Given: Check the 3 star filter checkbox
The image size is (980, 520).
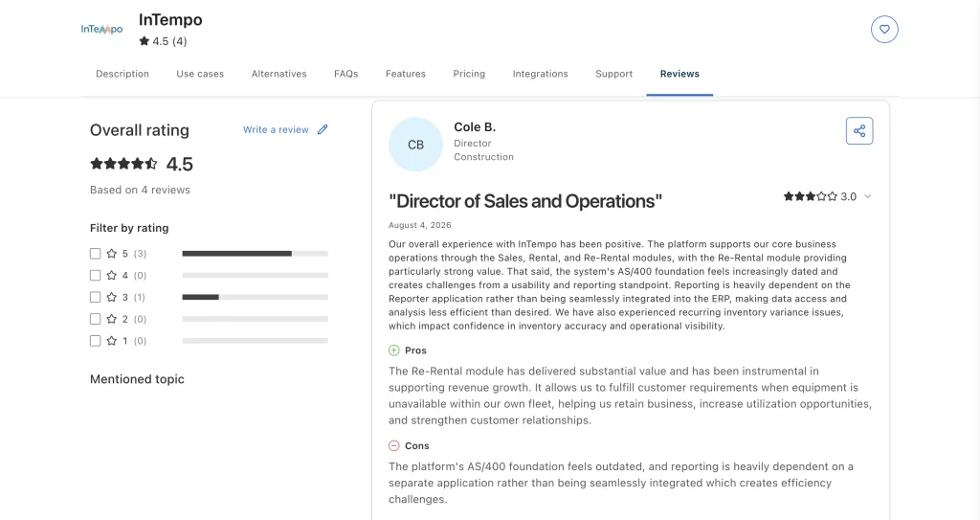Looking at the screenshot, I should [x=95, y=297].
